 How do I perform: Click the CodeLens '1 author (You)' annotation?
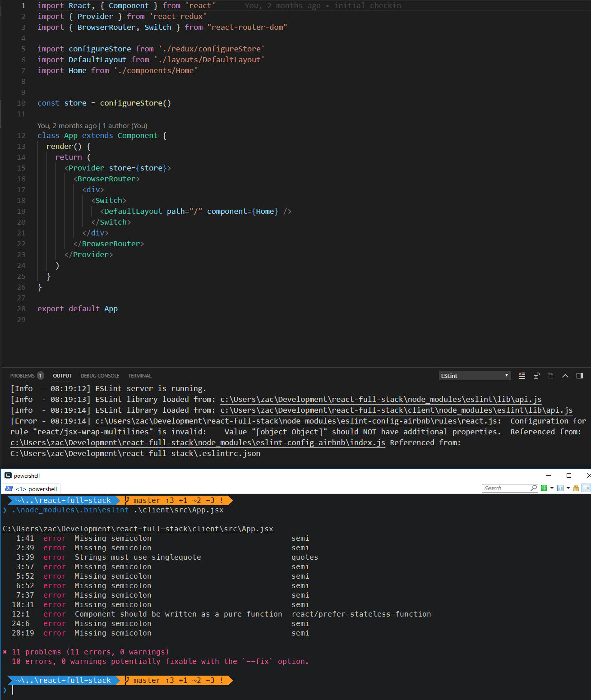click(x=125, y=126)
